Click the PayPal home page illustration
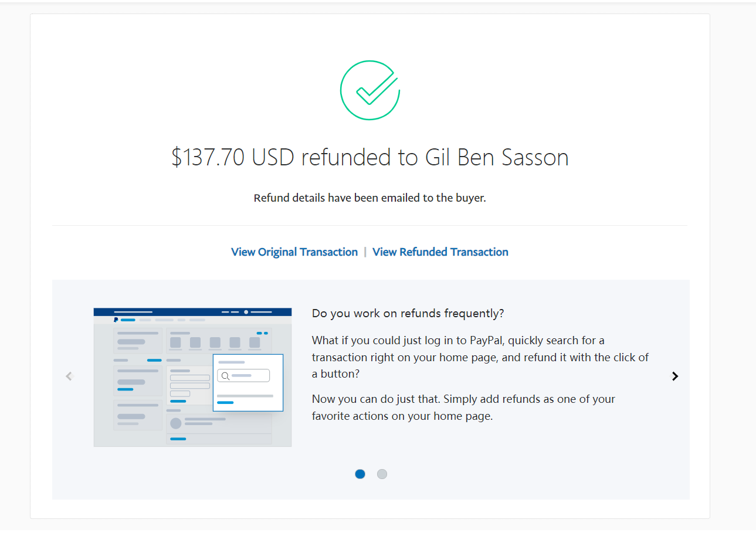 coord(192,377)
